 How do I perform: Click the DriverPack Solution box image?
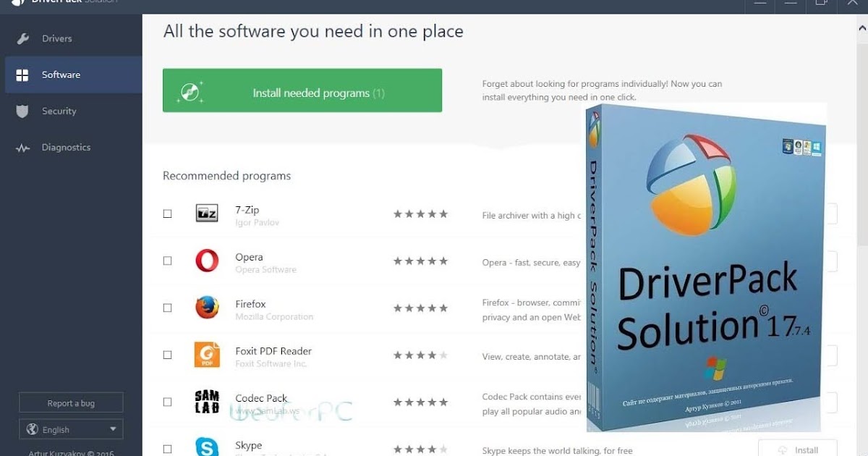click(705, 267)
